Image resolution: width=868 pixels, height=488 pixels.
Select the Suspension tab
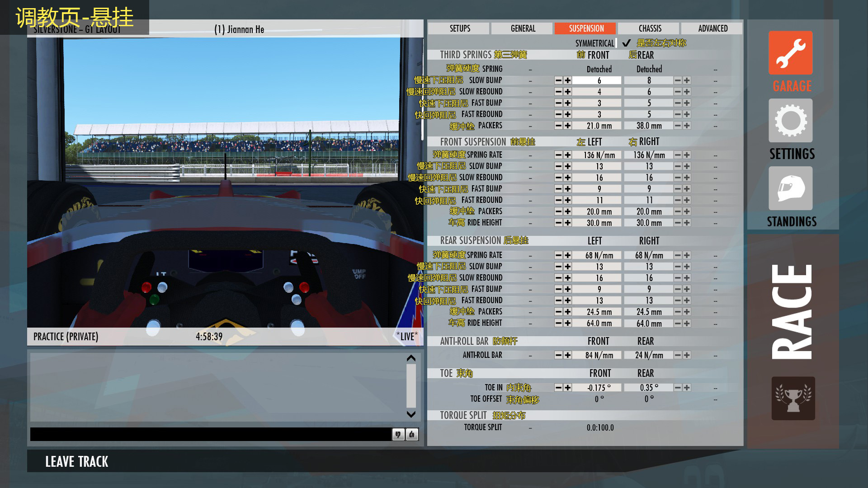(585, 28)
